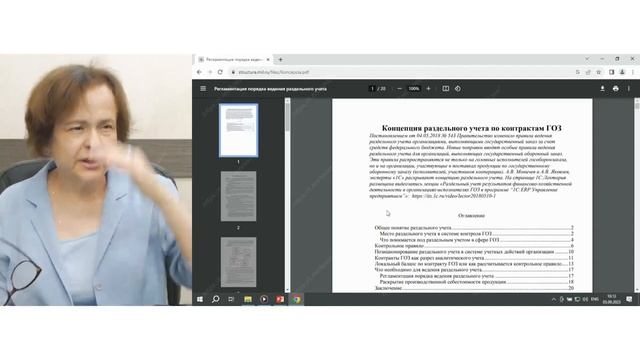Viewport: 640px width, 360px height.
Task: Open the tab search chevron
Action: coord(587,59)
